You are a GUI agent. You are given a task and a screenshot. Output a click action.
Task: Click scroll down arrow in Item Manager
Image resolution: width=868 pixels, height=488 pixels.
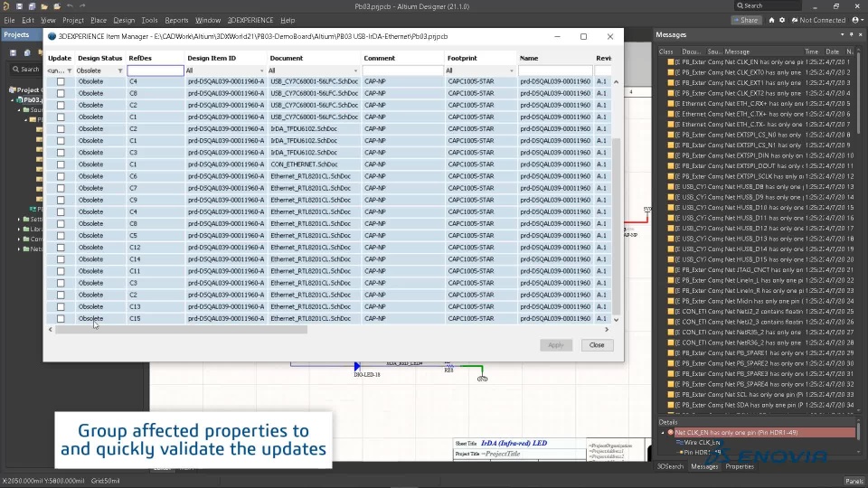pyautogui.click(x=616, y=320)
